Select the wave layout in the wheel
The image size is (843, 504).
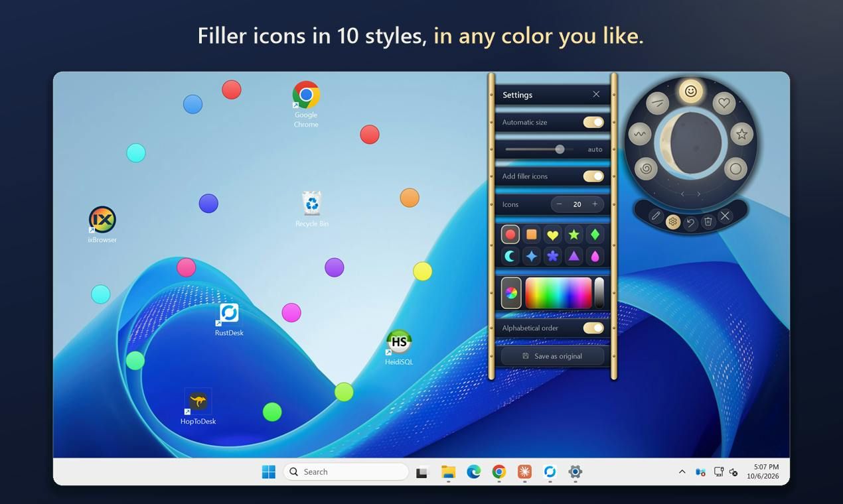pyautogui.click(x=640, y=135)
